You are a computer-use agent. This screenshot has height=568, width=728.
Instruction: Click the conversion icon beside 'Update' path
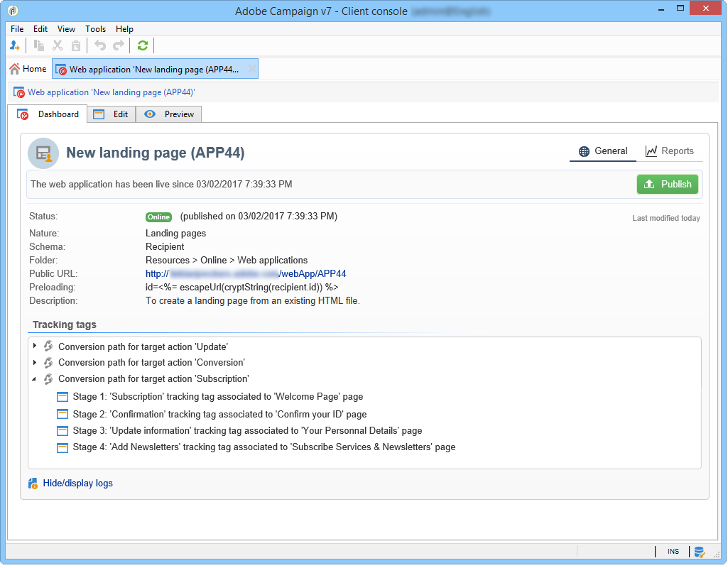[48, 346]
